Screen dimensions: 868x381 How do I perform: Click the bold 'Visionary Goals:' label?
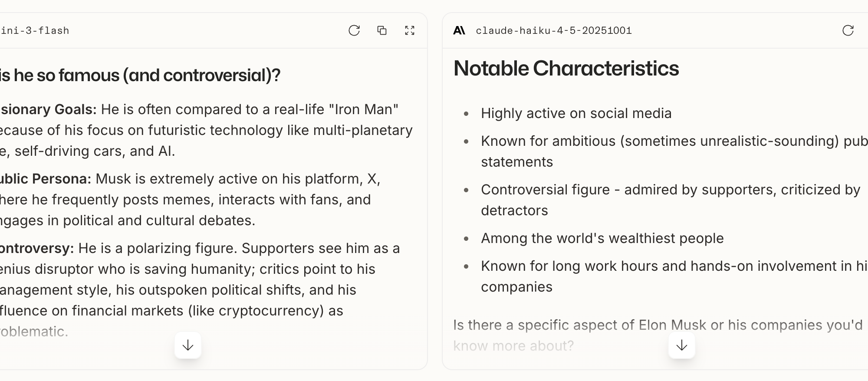click(x=49, y=109)
